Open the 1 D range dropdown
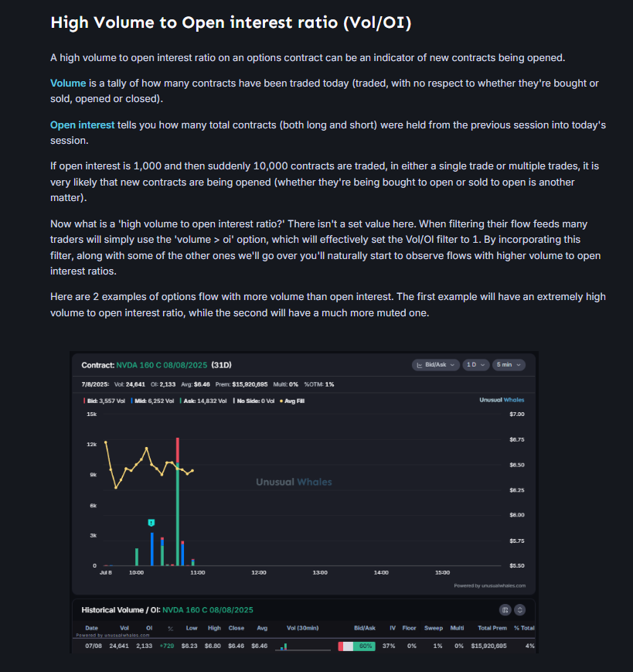This screenshot has height=672, width=633. 476,365
